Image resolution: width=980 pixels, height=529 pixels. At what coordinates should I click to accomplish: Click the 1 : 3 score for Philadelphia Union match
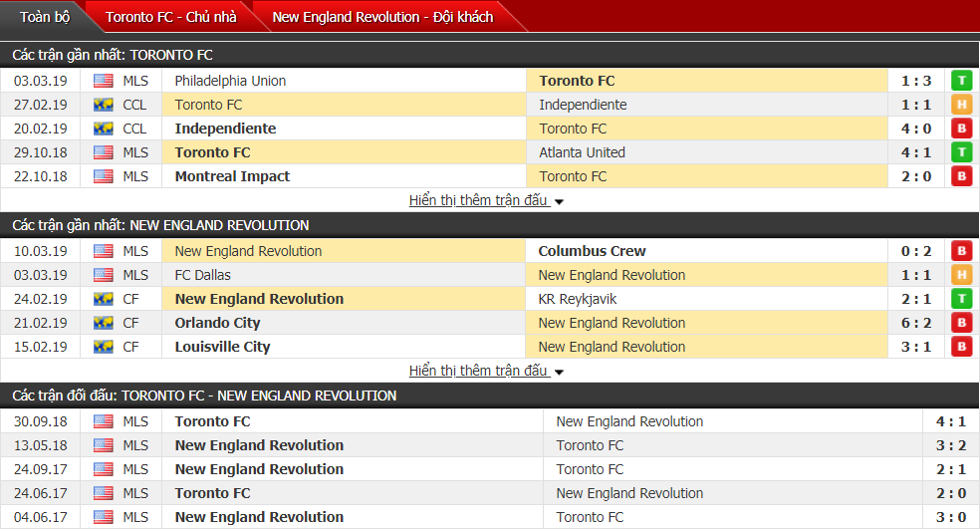(916, 81)
